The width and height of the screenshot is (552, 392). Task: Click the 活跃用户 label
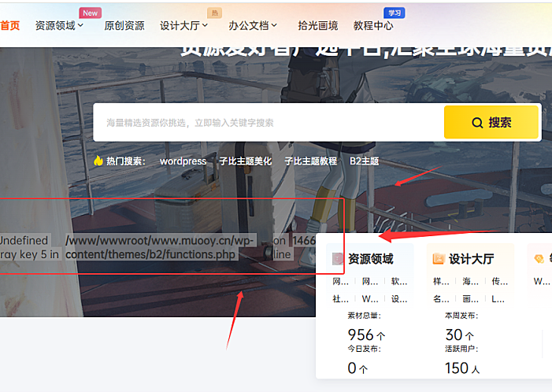(x=461, y=349)
